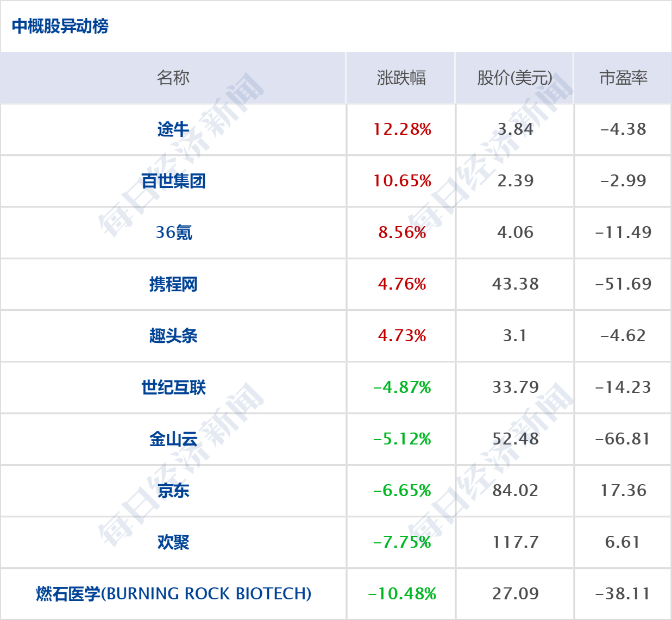Select the 12.28% change value
Screen dimensions: 672x620
pyautogui.click(x=402, y=129)
